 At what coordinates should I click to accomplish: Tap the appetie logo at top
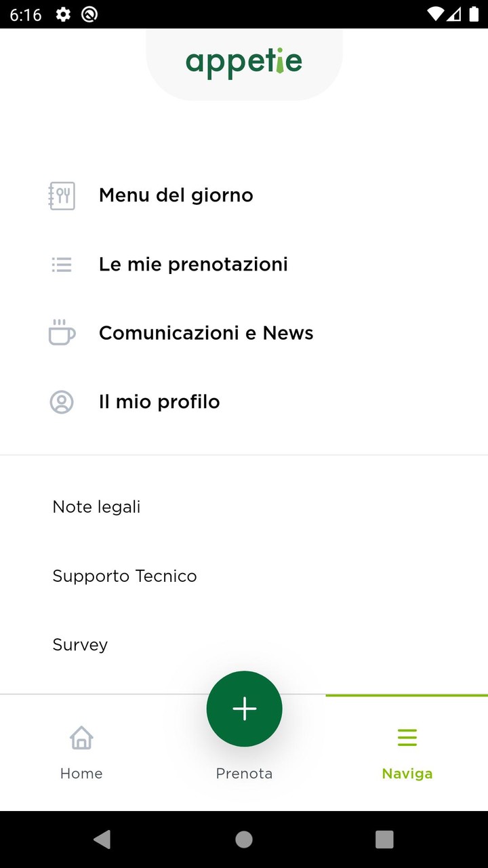(244, 62)
